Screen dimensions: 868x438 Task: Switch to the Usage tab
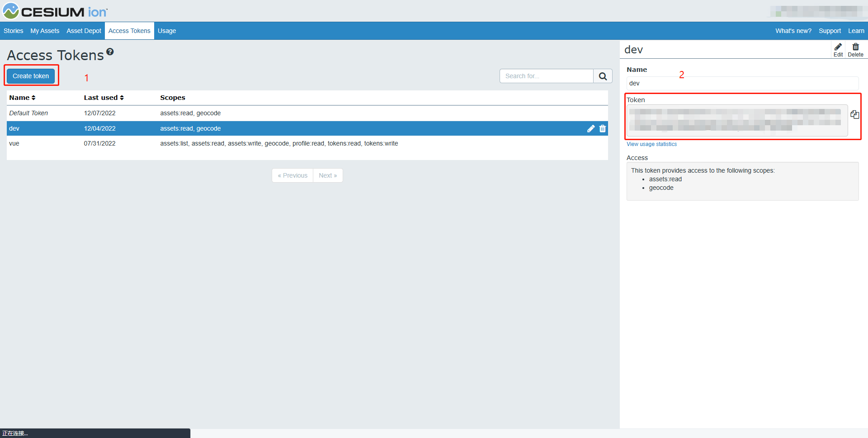pos(167,31)
